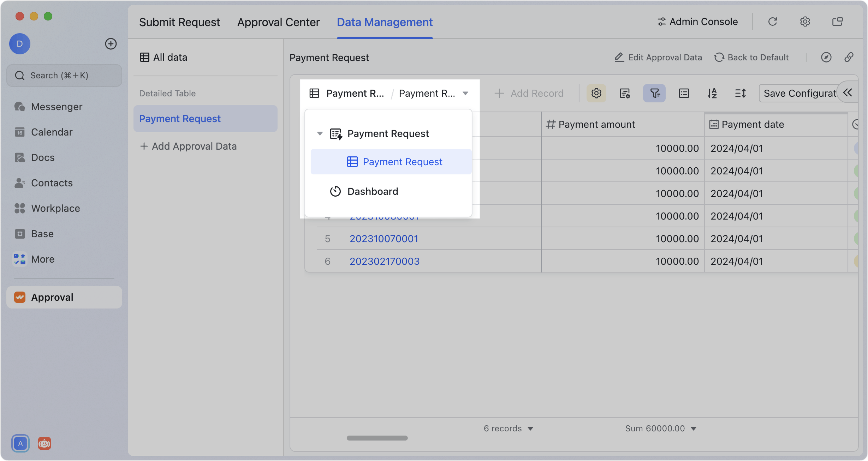868x461 pixels.
Task: Click Add Approval Data
Action: 188,146
